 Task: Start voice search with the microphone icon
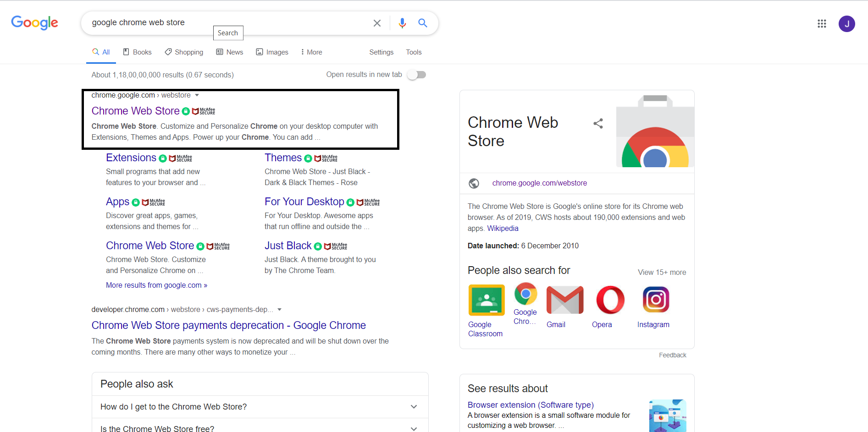tap(402, 23)
